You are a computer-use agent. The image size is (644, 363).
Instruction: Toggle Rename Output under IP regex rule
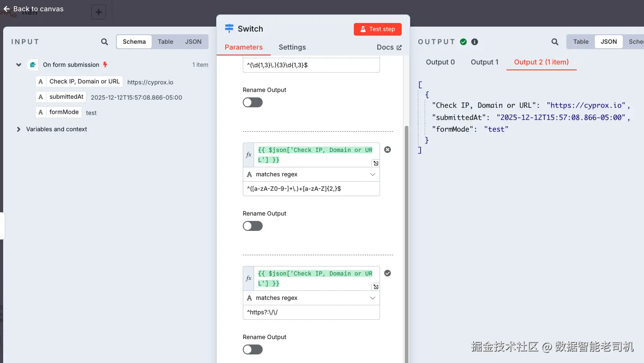(x=253, y=102)
